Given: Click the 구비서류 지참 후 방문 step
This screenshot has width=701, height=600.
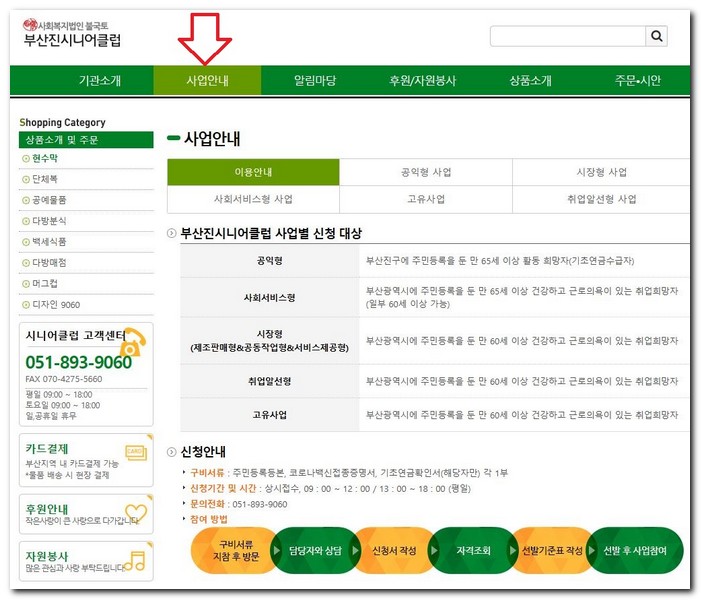Looking at the screenshot, I should [235, 550].
